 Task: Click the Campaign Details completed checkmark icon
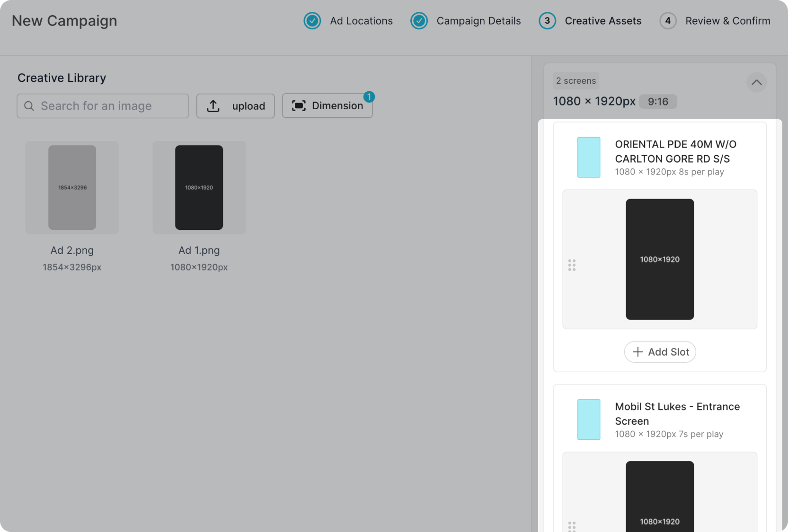419,21
